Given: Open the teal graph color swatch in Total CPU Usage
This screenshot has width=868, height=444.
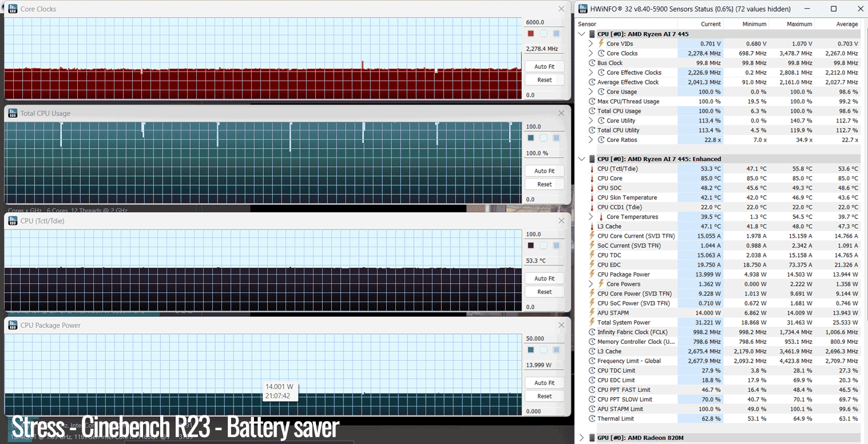Looking at the screenshot, I should pyautogui.click(x=531, y=138).
